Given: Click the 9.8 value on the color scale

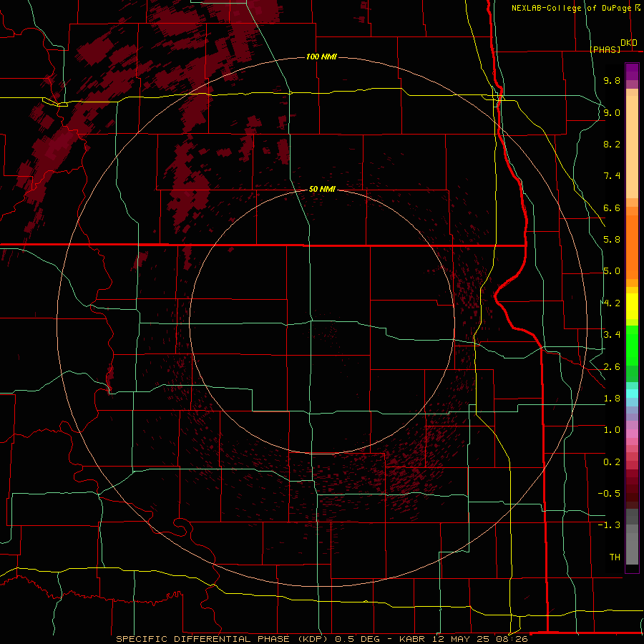Looking at the screenshot, I should [x=612, y=80].
